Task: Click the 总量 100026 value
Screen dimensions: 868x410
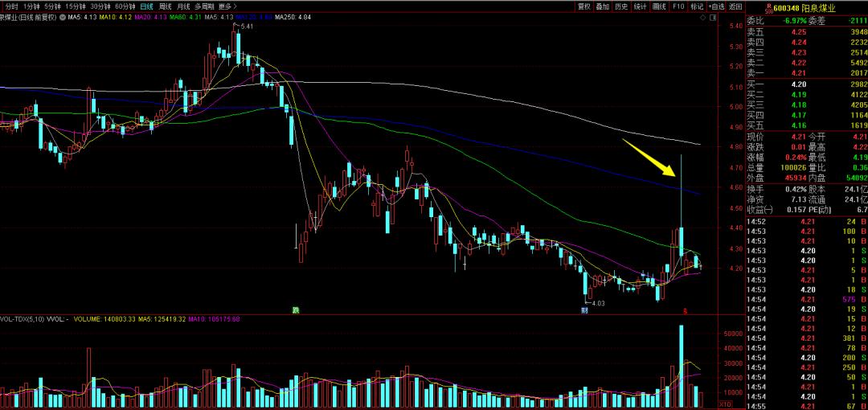Action: [792, 167]
